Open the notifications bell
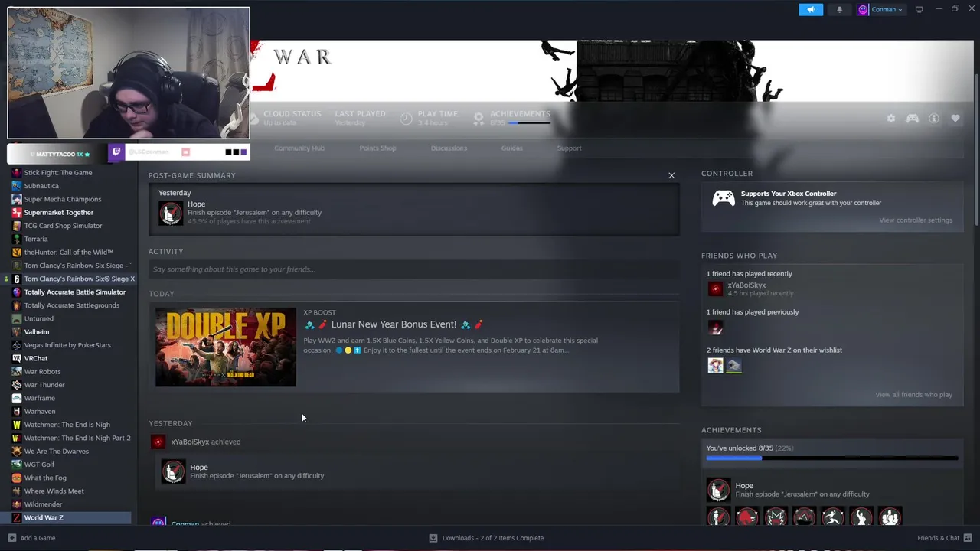 [x=839, y=10]
